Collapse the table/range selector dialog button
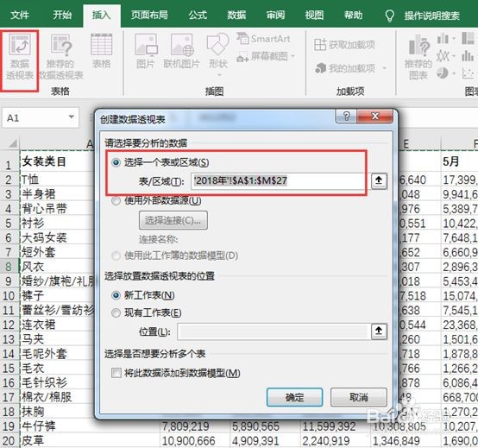The image size is (478, 448). pos(379,181)
